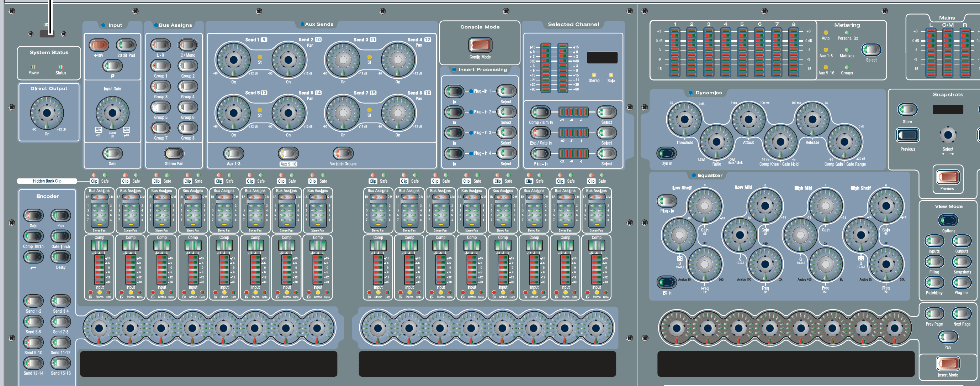
Task: Toggle the EQ In button
Action: pyautogui.click(x=667, y=282)
